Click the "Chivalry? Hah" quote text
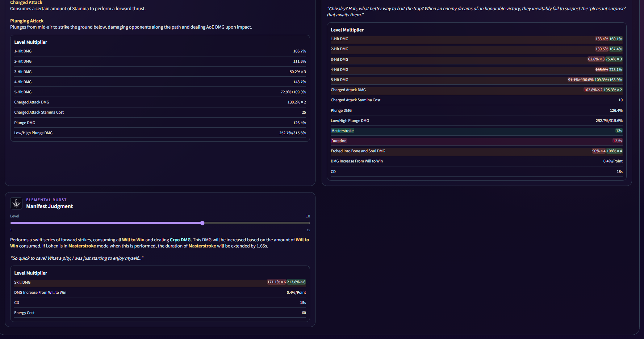This screenshot has width=644, height=339. (476, 12)
